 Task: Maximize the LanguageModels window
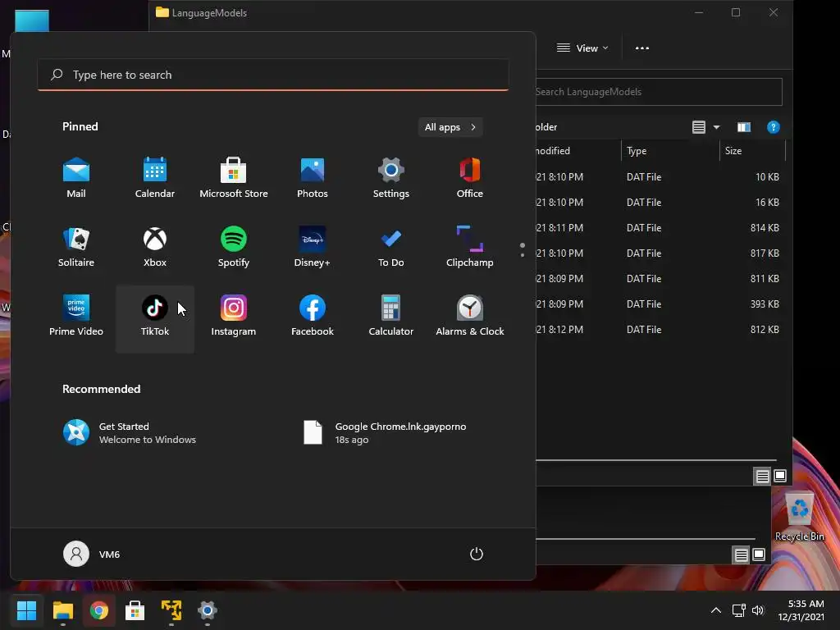736,12
